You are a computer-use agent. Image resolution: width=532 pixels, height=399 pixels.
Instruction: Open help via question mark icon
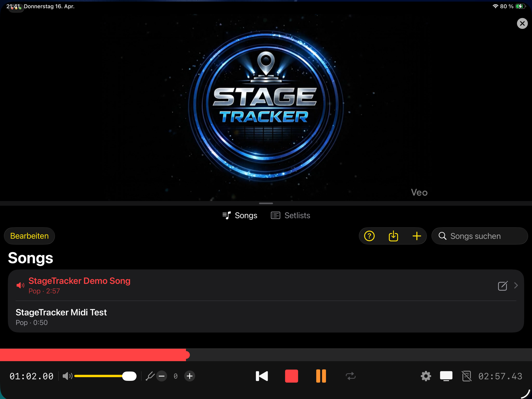coord(369,236)
